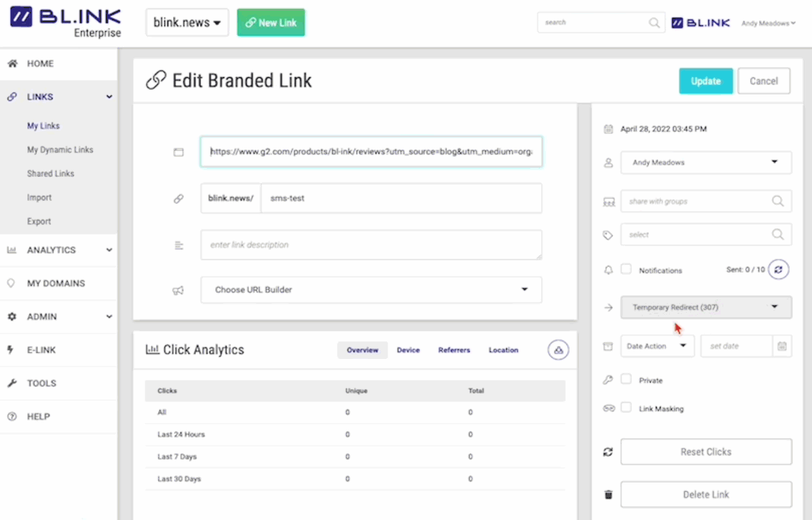This screenshot has width=812, height=520.
Task: Enable the Link Masking checkbox
Action: tap(626, 408)
